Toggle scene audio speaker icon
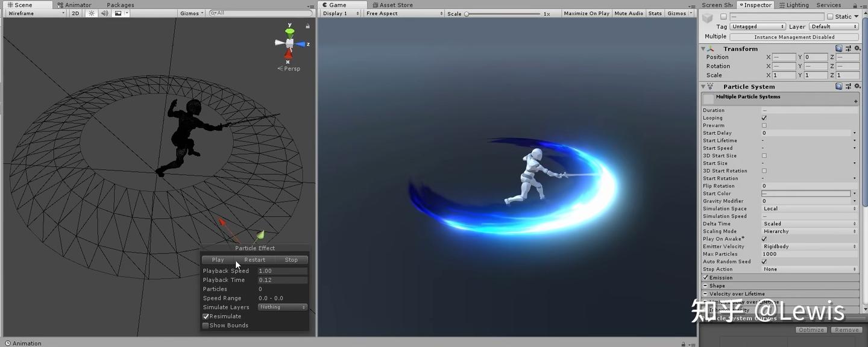This screenshot has width=868, height=347. pos(104,13)
